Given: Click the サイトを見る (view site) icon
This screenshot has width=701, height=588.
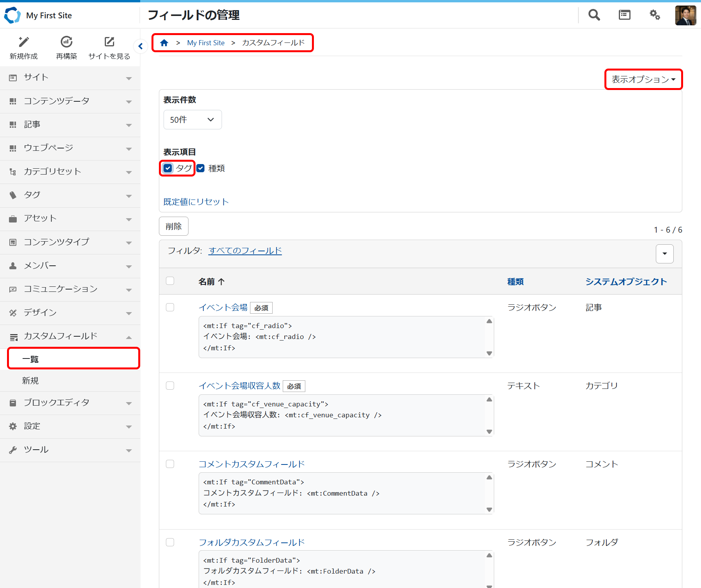Looking at the screenshot, I should click(109, 42).
